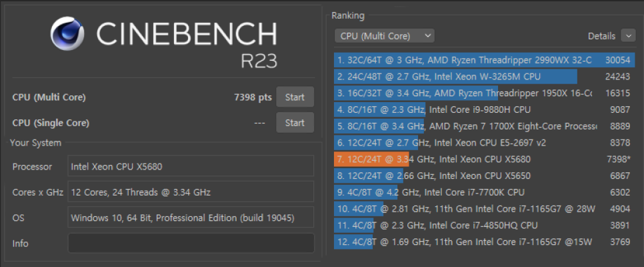The image size is (644, 267).
Task: Click the 7398 pts multi core score
Action: [253, 97]
